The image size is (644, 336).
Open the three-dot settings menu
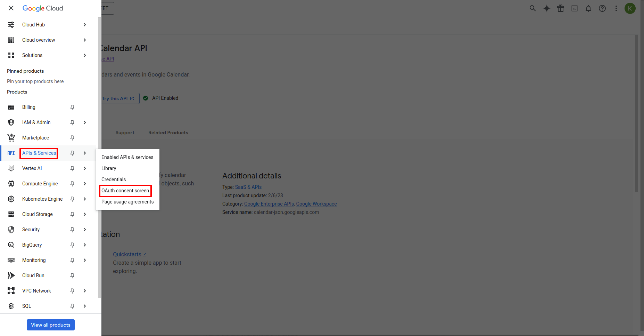coord(616,8)
